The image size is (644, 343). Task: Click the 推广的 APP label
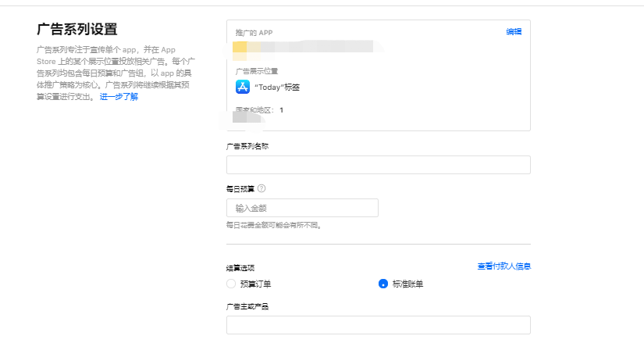(x=254, y=33)
